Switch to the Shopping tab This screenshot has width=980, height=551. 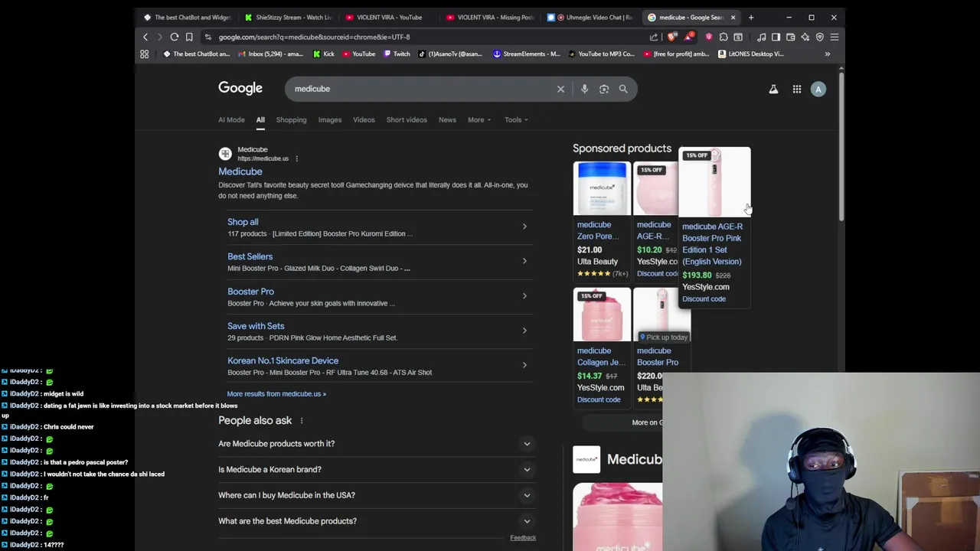pyautogui.click(x=291, y=119)
